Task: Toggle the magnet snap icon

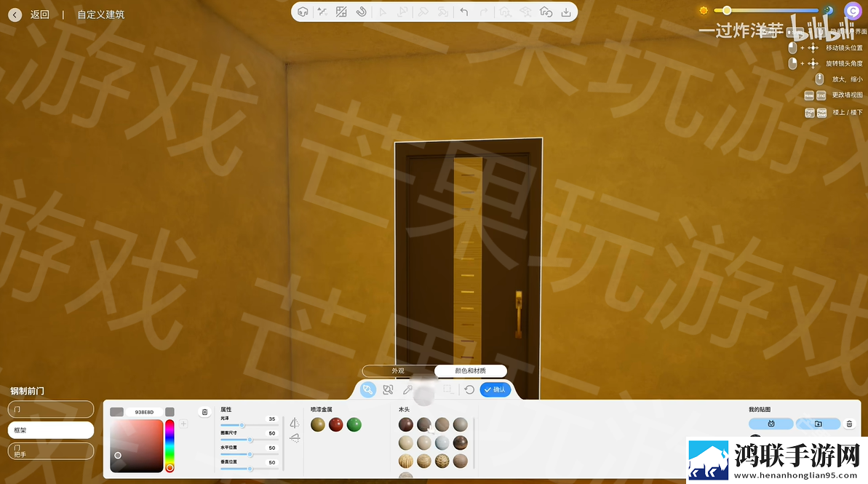Action: coord(362,12)
